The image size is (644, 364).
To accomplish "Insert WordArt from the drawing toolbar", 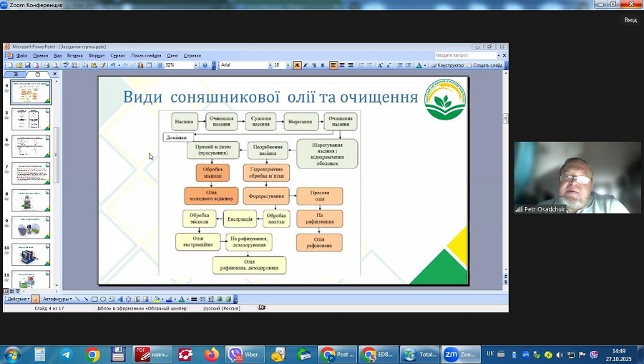I will pyautogui.click(x=119, y=299).
